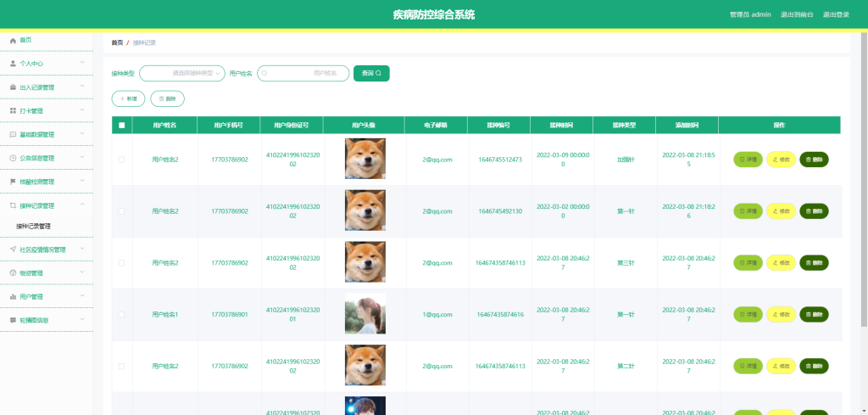The width and height of the screenshot is (868, 415).
Task: Open the 接种记录管理 submenu item
Action: coord(33,226)
